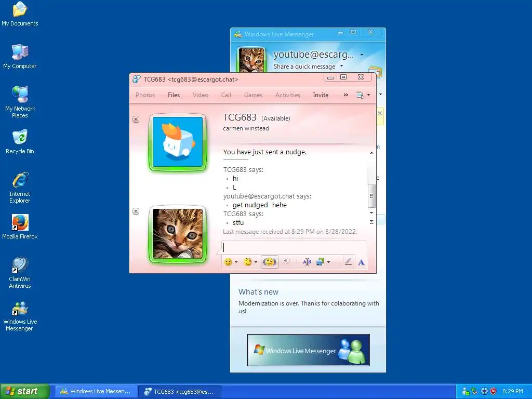
Task: Select Windows Live Messenger desktop shortcut
Action: click(x=20, y=316)
